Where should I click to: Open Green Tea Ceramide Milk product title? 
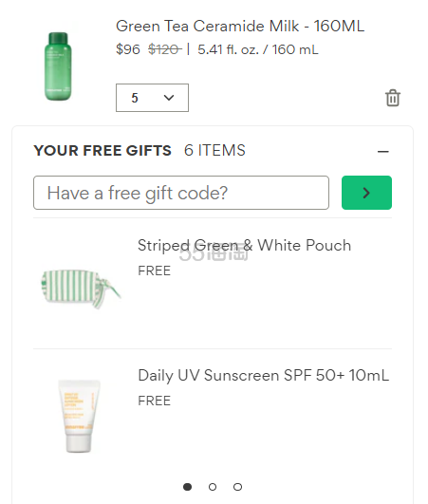click(240, 26)
